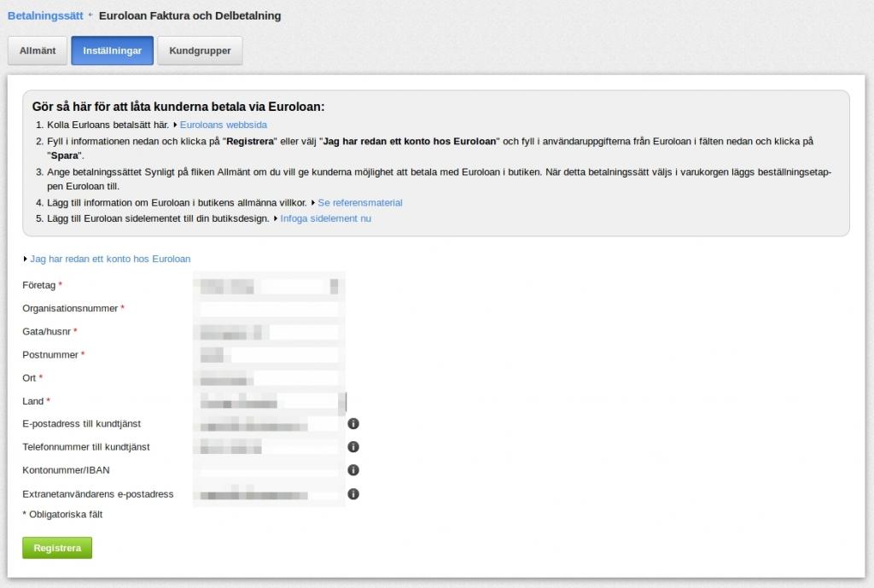Show info for Extranetanvändarens e-postadress
874x588 pixels.
pos(353,494)
